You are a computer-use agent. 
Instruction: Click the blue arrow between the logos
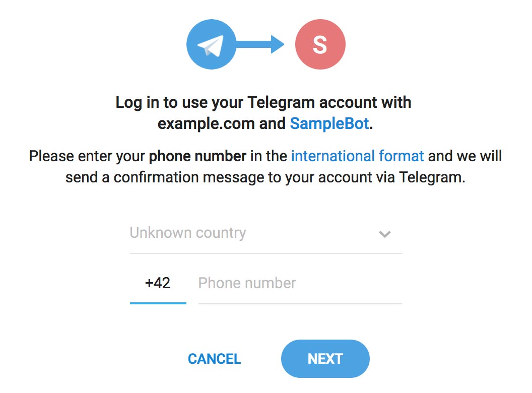tap(260, 44)
